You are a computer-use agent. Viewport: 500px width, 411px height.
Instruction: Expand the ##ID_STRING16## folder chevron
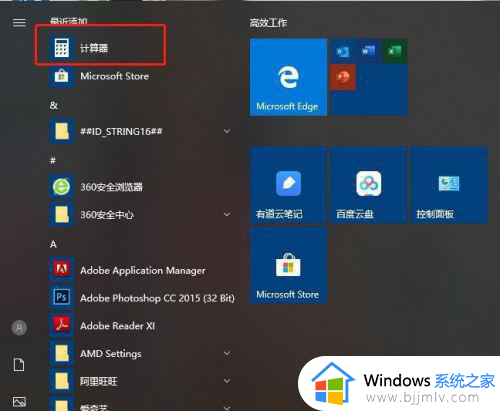[x=227, y=131]
